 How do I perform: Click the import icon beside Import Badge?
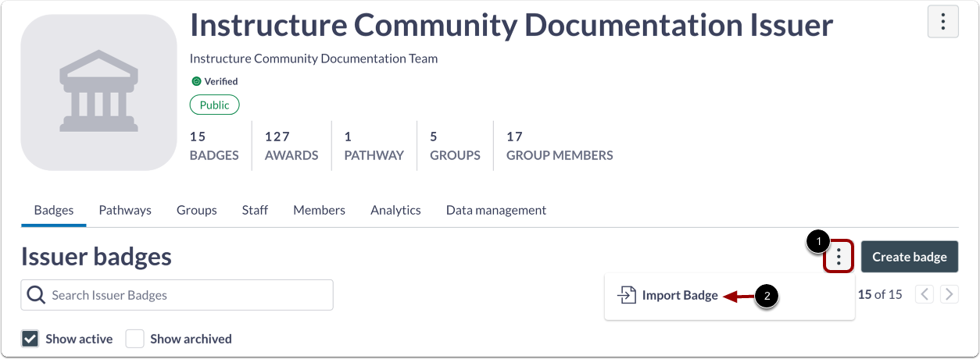(x=627, y=296)
